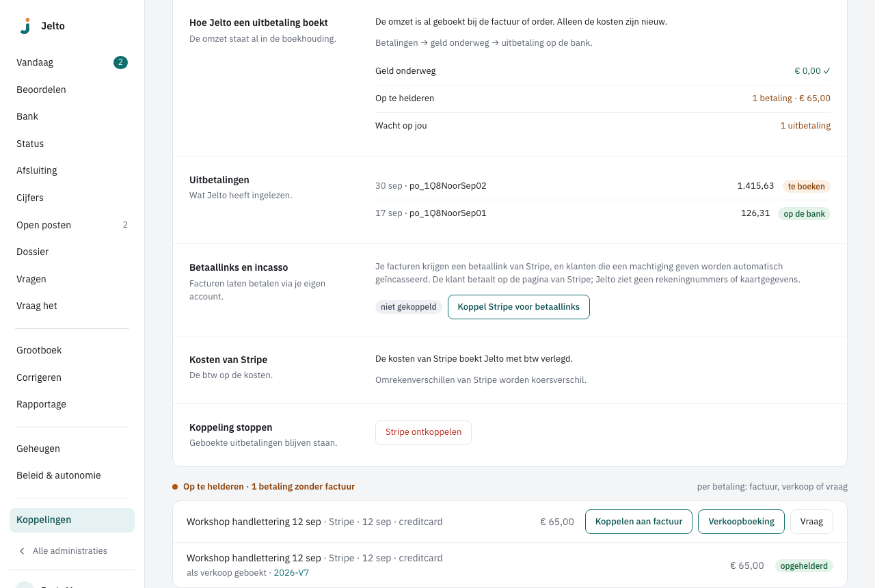Open booking link 2026-V7

coord(291,573)
